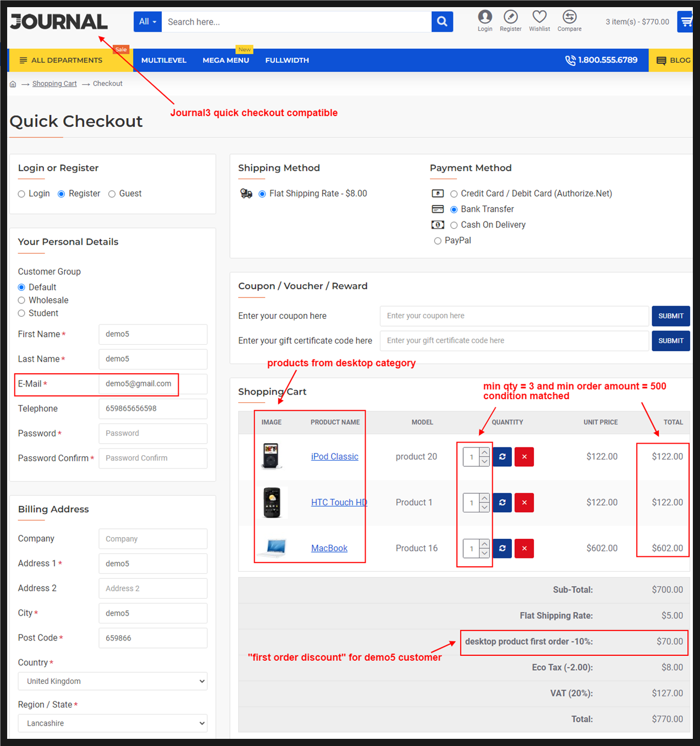Open the shopping cart icon top right
This screenshot has height=746, width=700.
[685, 21]
